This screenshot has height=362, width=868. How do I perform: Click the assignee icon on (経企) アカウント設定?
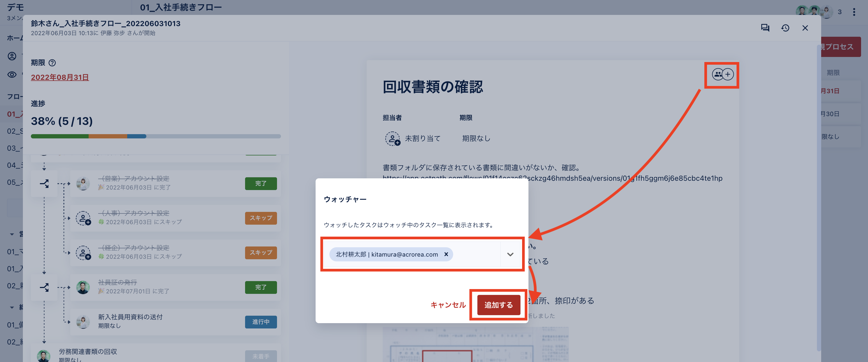click(83, 253)
